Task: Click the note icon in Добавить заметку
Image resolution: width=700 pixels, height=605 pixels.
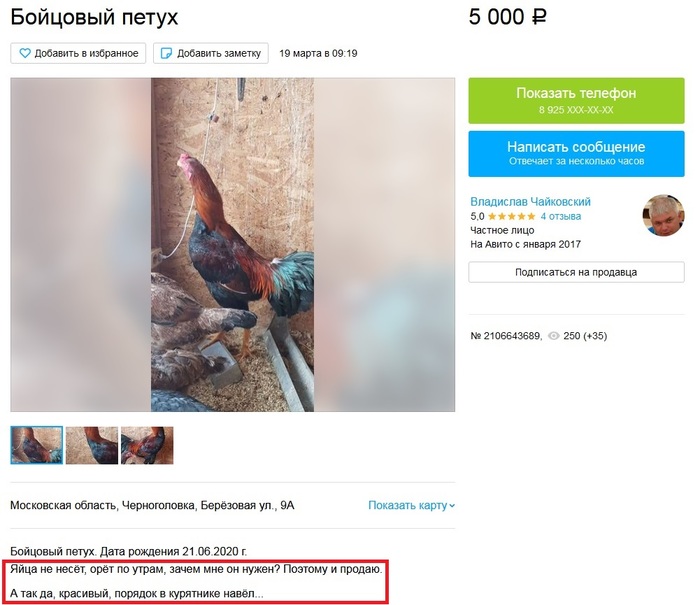Action: coord(166,54)
